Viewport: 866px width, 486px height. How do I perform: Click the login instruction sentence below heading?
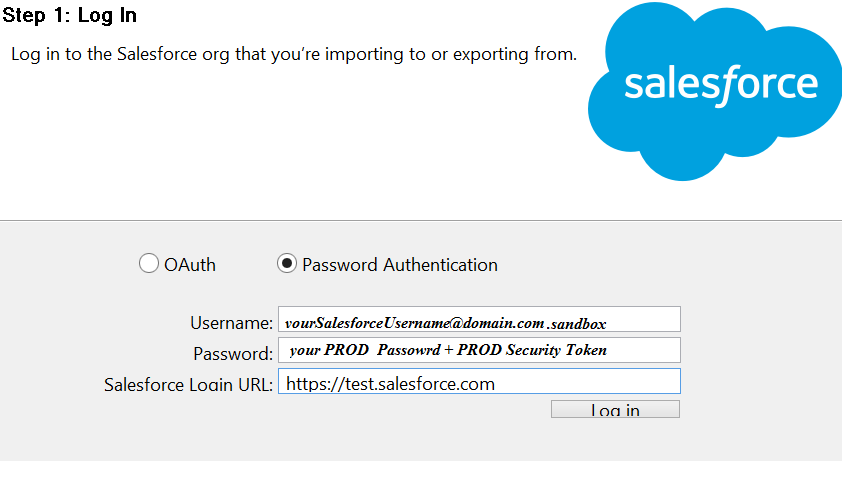click(x=294, y=54)
